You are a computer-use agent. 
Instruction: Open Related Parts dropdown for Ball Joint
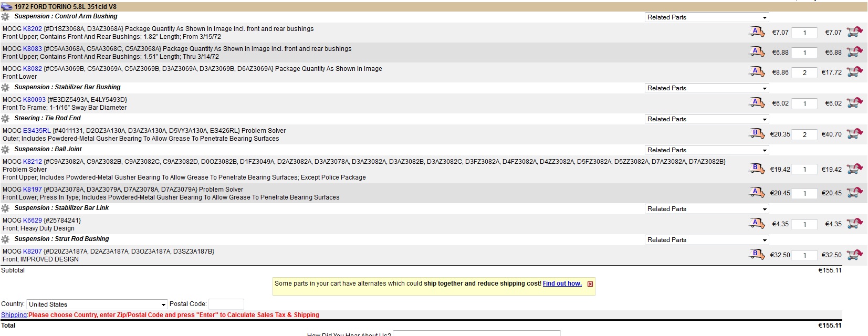point(707,150)
